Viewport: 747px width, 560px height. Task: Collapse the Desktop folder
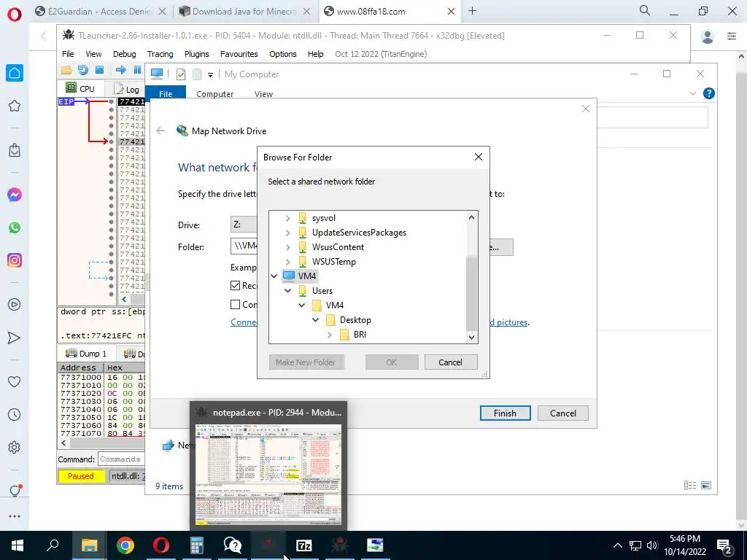(x=315, y=320)
